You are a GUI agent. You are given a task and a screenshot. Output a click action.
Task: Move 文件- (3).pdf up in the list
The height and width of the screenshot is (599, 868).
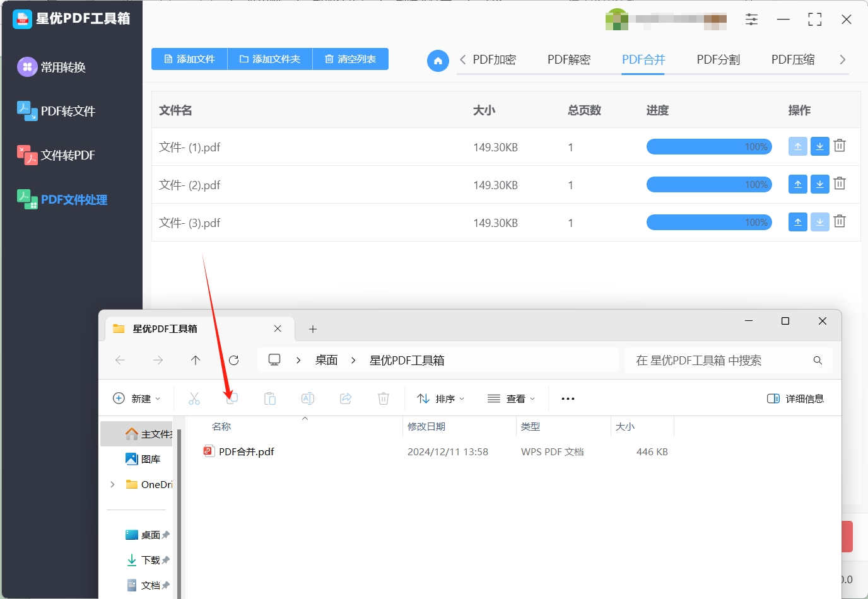798,222
